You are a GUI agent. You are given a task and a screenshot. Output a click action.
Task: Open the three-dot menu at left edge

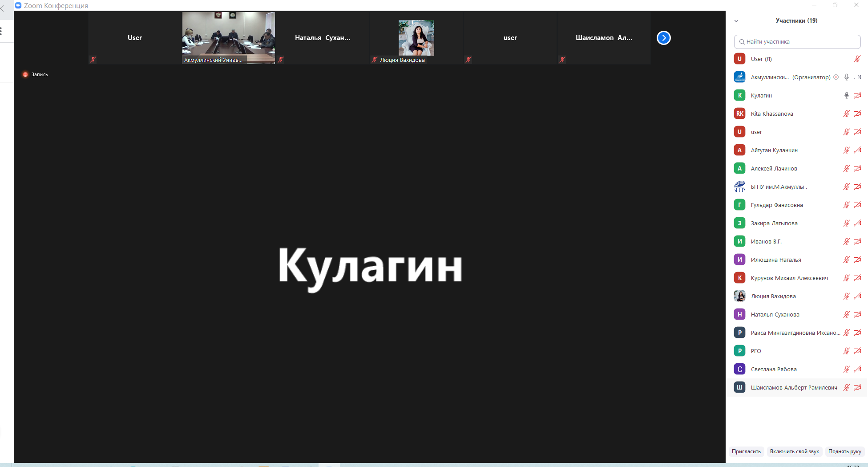pyautogui.click(x=1, y=31)
